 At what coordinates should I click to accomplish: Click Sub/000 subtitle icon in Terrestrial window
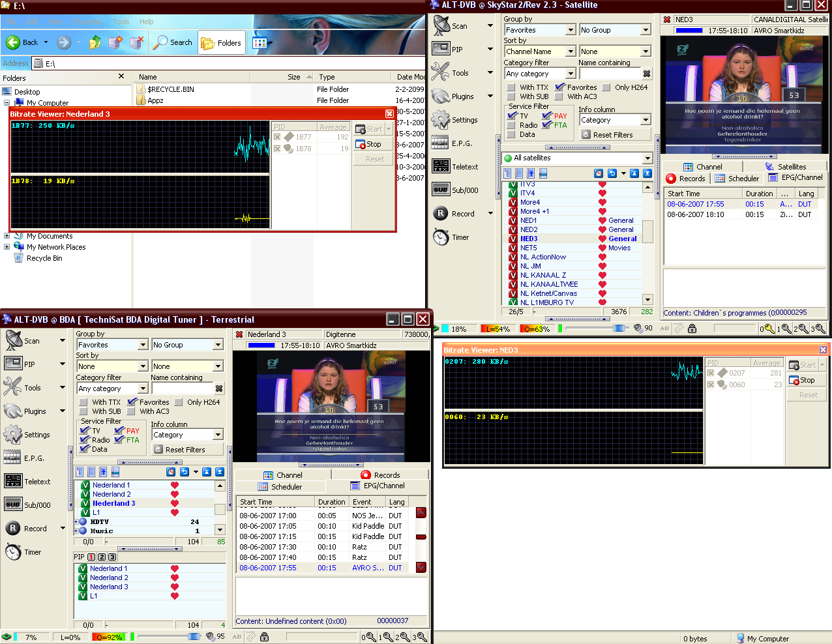tap(13, 505)
